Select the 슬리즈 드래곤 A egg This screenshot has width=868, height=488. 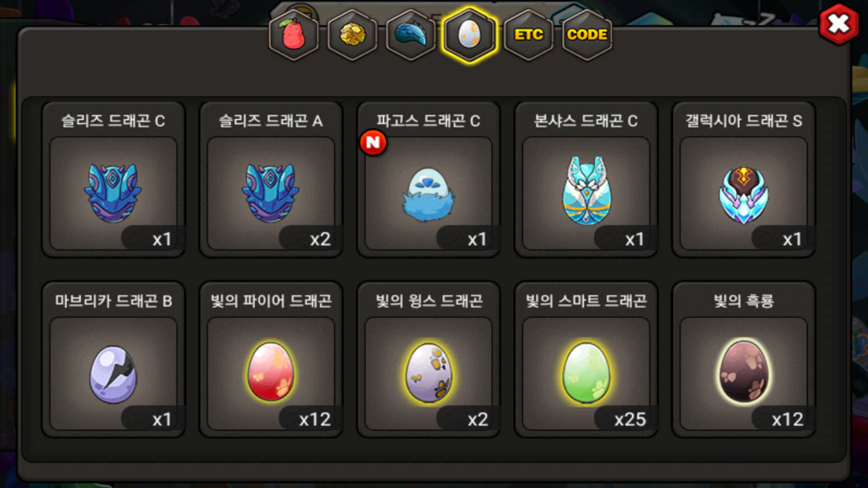pos(271,193)
